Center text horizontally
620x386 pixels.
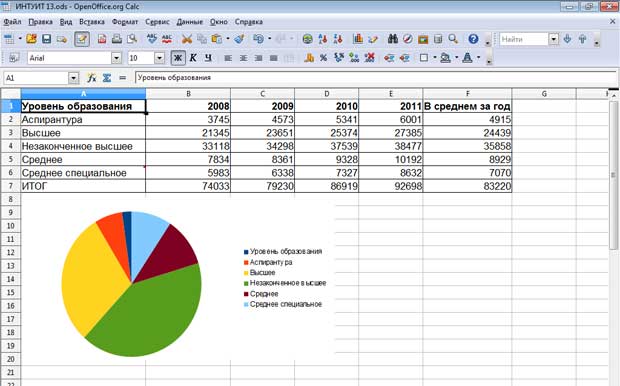click(243, 58)
